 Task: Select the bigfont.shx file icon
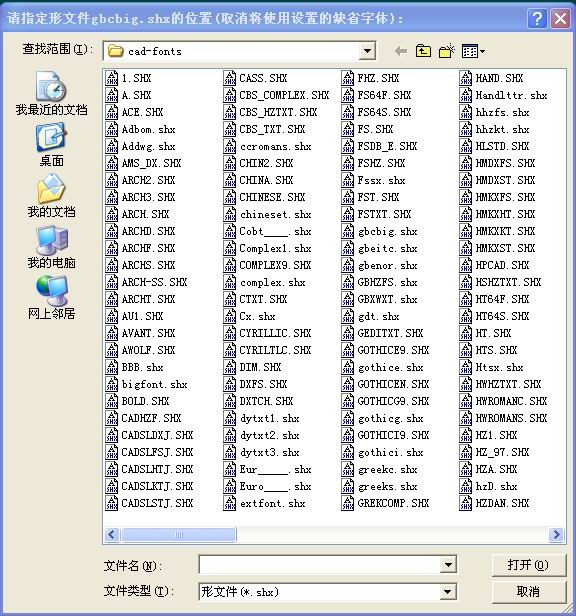112,384
